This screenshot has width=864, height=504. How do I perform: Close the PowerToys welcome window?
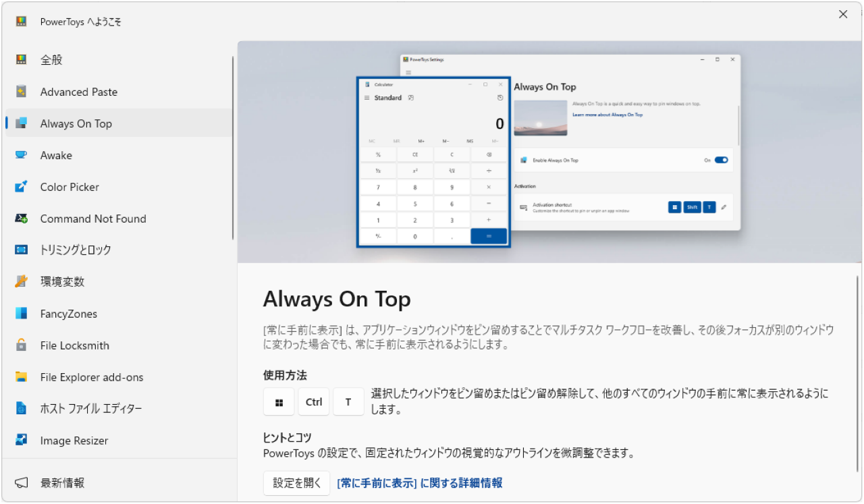coord(843,14)
